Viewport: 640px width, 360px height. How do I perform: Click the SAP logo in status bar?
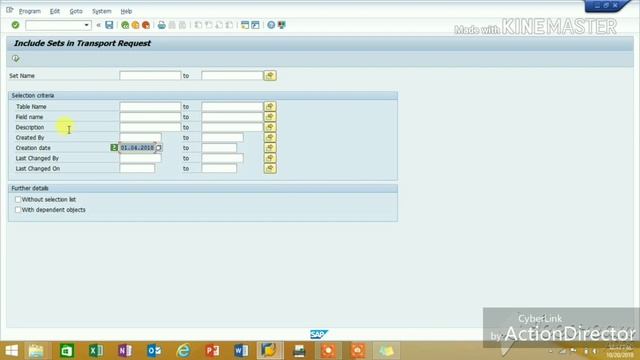[318, 335]
